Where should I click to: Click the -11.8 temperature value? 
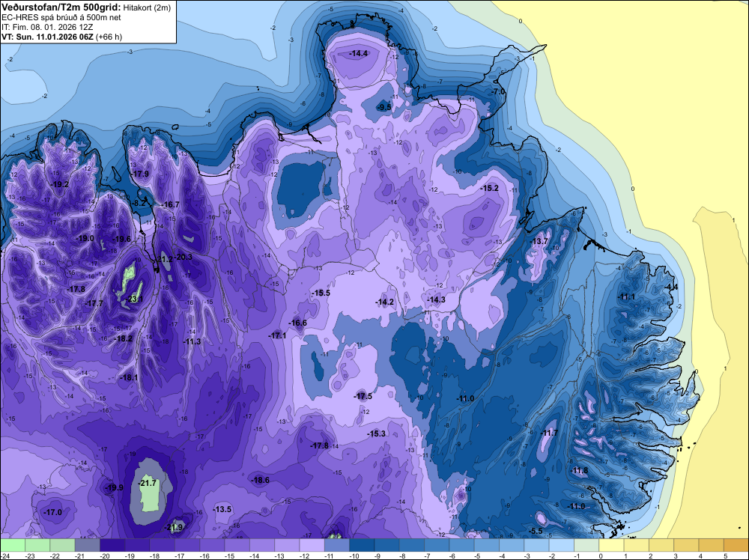coord(580,471)
